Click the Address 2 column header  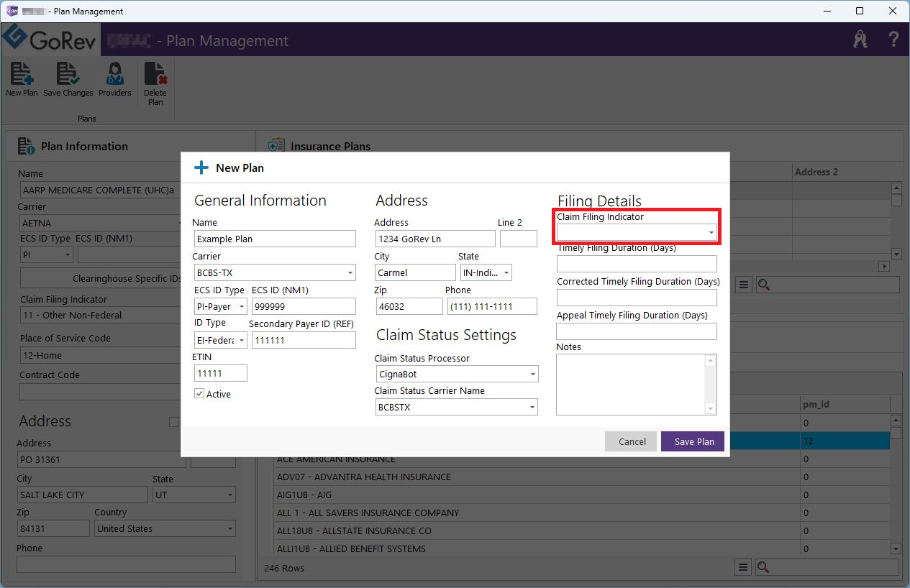pyautogui.click(x=841, y=172)
